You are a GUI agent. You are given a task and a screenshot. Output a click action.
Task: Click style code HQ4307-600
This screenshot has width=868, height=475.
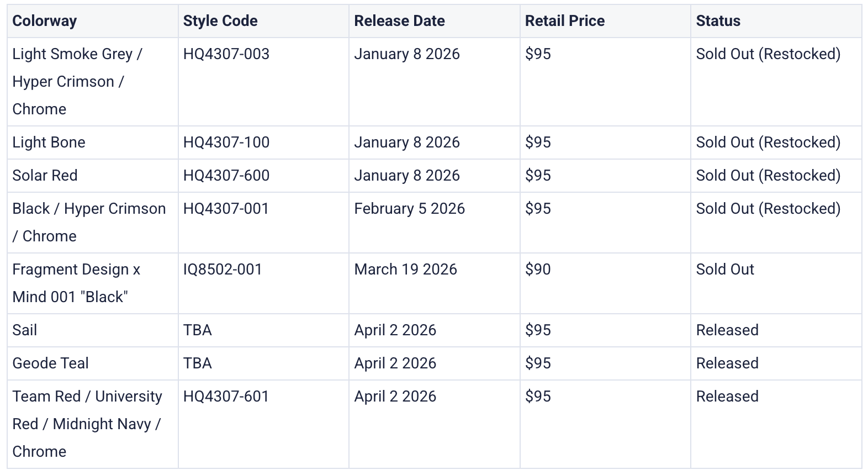(x=226, y=176)
